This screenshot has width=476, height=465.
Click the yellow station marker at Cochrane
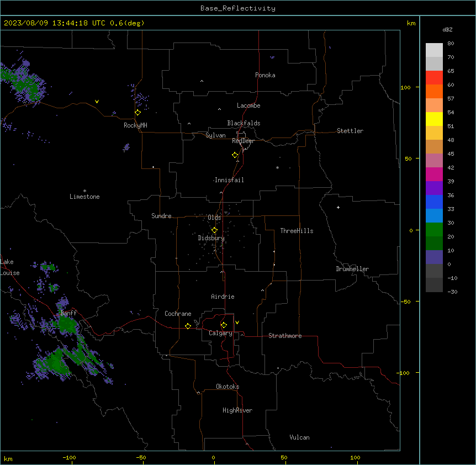click(x=188, y=326)
